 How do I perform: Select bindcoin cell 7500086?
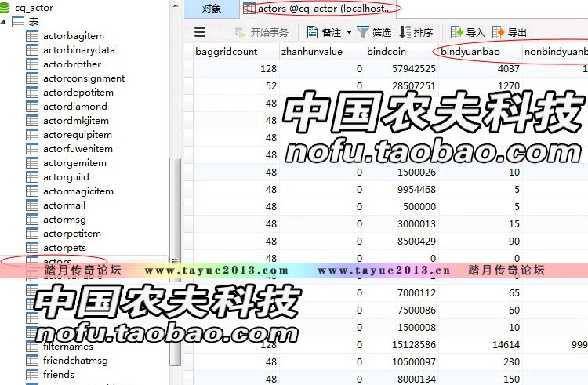(x=401, y=310)
